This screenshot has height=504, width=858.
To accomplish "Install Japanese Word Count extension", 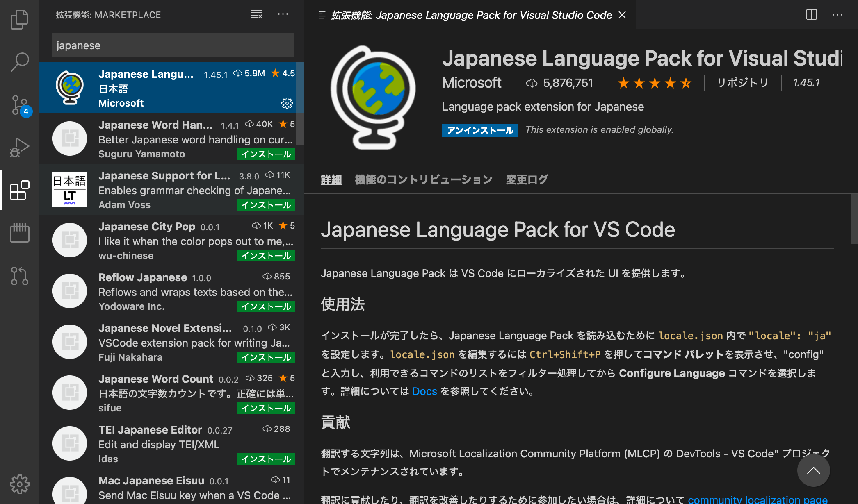I will (x=266, y=408).
